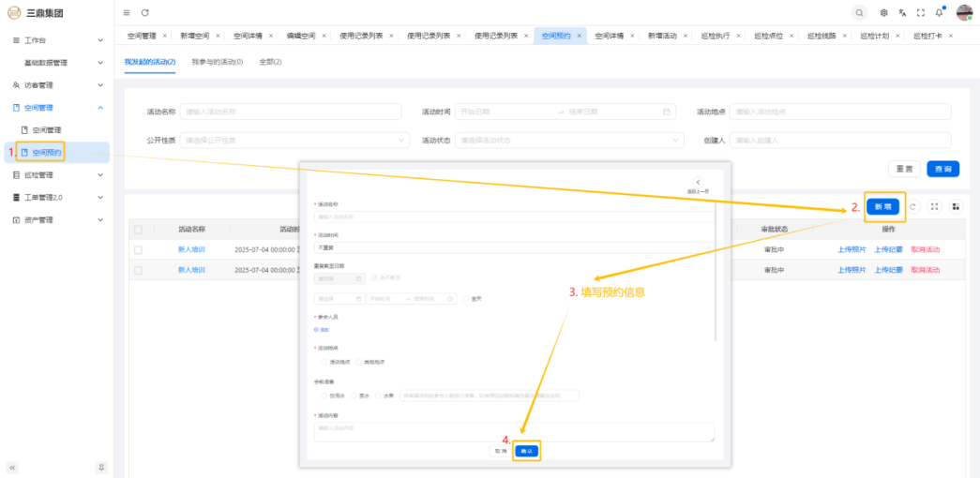Expand the 巡检管理 sidebar menu
Screen dimensions: 980x478
[x=56, y=175]
